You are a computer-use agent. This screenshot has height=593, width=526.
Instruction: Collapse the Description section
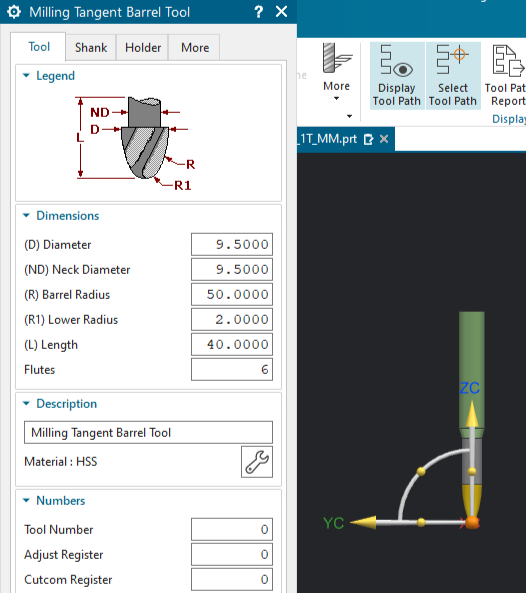coord(26,404)
